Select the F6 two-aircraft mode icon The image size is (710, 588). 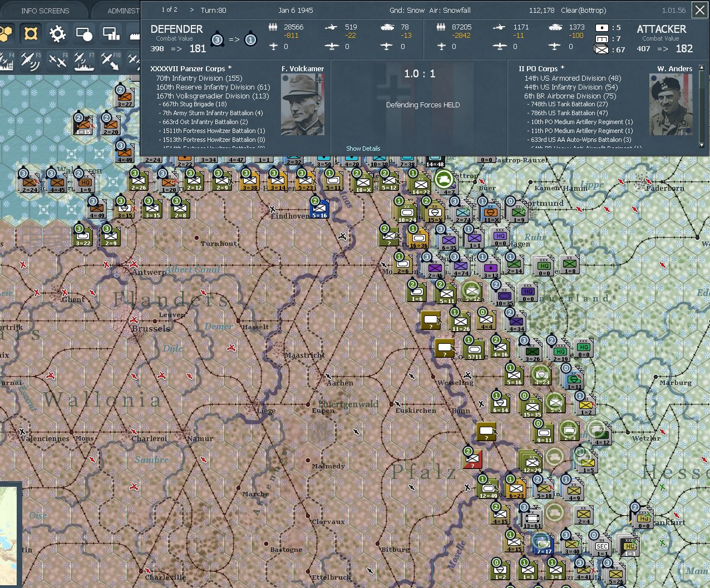pos(57,61)
